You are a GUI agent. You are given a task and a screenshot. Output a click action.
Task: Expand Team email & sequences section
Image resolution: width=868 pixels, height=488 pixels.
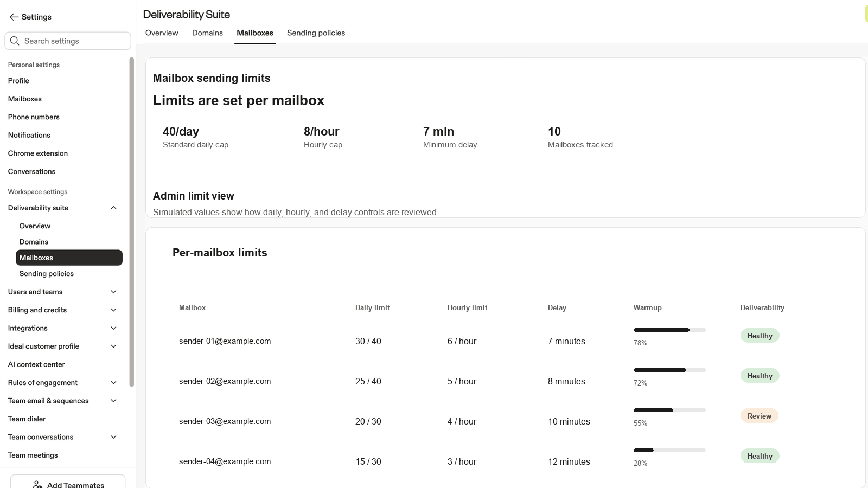(x=113, y=401)
